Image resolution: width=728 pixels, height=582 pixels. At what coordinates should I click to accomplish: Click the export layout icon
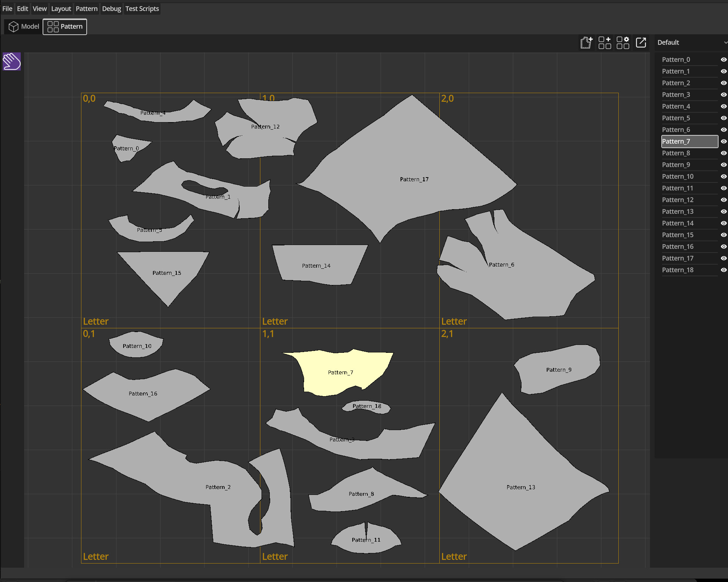[641, 43]
